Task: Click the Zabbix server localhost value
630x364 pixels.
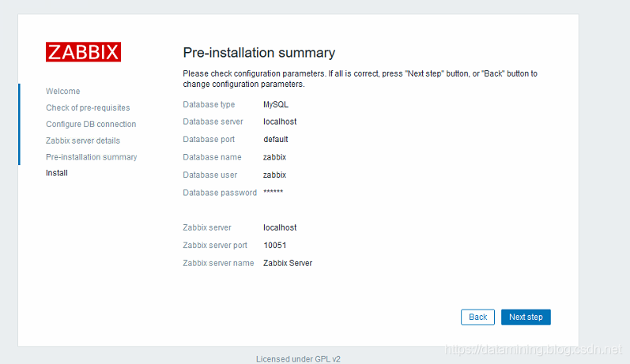Action: tap(280, 227)
